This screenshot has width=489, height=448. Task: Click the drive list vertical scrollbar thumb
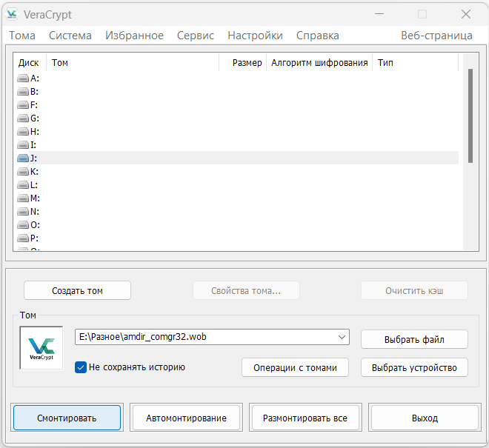[x=470, y=116]
